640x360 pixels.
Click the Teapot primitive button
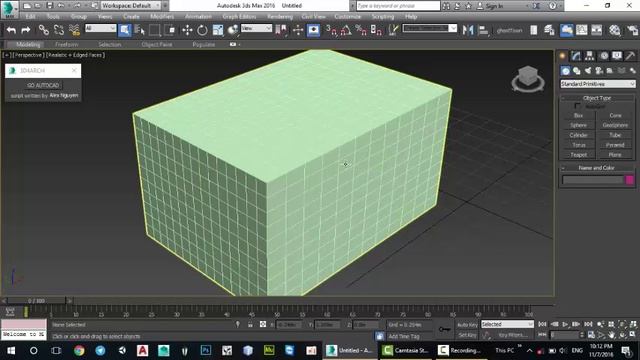[x=578, y=155]
